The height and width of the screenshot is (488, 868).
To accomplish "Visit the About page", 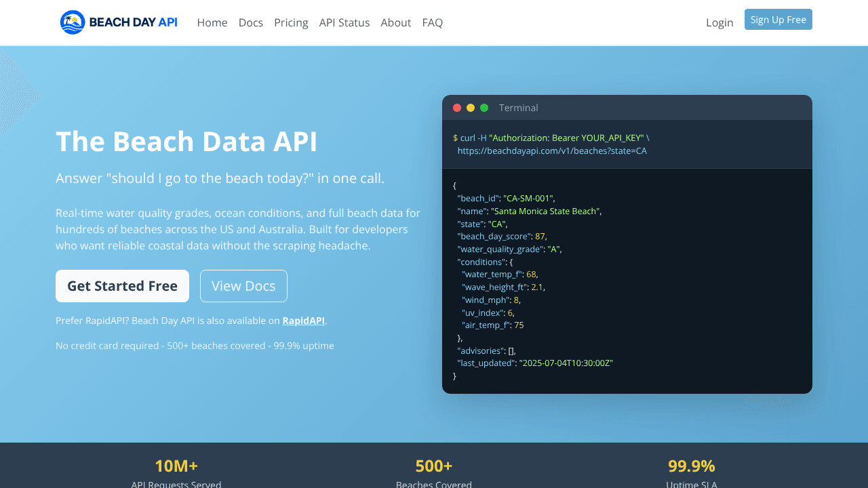I will pos(396,22).
